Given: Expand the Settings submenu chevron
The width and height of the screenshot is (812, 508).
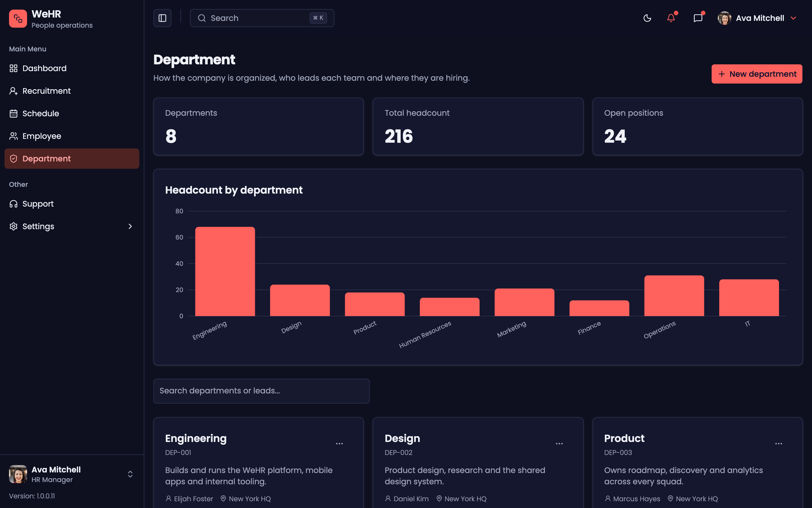Looking at the screenshot, I should click(x=130, y=226).
